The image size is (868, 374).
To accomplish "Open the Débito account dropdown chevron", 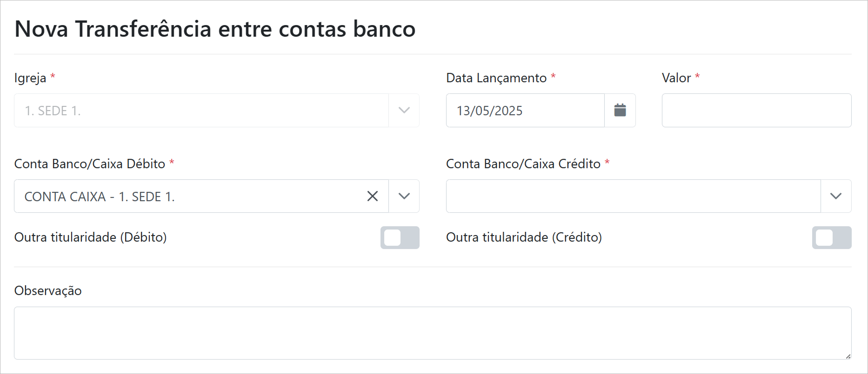I will (x=404, y=196).
